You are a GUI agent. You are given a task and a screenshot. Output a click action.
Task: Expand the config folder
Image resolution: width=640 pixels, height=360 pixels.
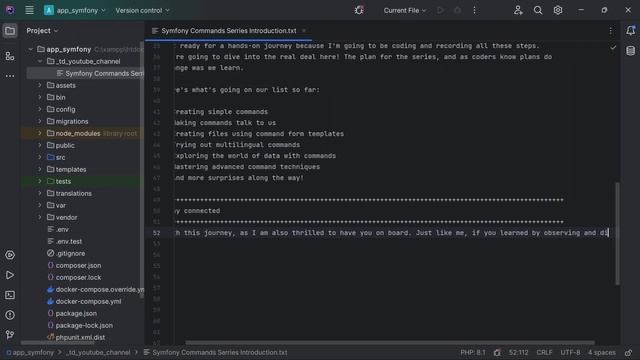[40, 109]
